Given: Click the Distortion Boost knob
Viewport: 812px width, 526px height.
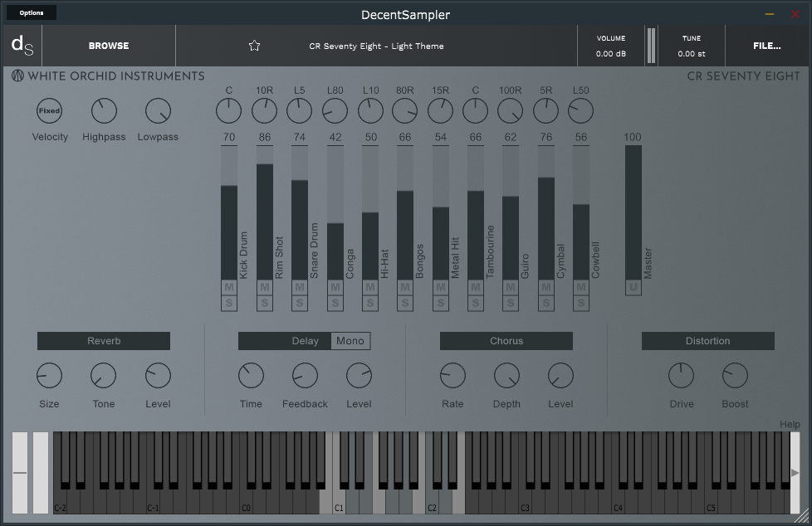Looking at the screenshot, I should (x=735, y=375).
